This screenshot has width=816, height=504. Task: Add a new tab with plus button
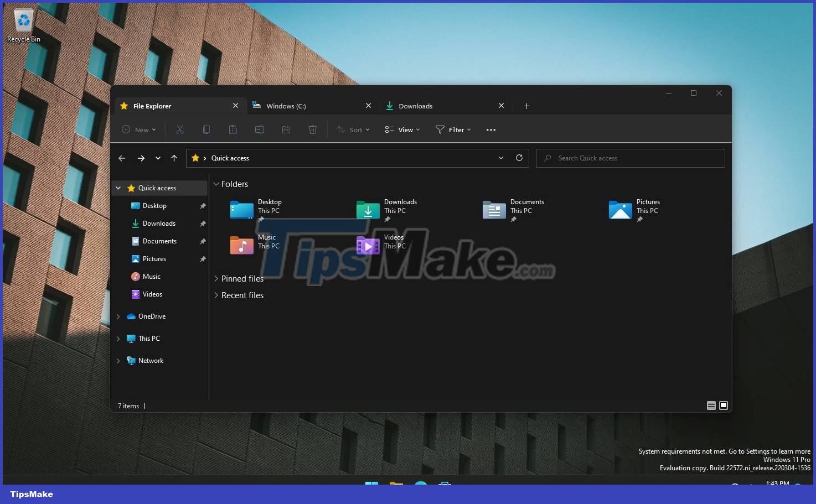point(526,106)
